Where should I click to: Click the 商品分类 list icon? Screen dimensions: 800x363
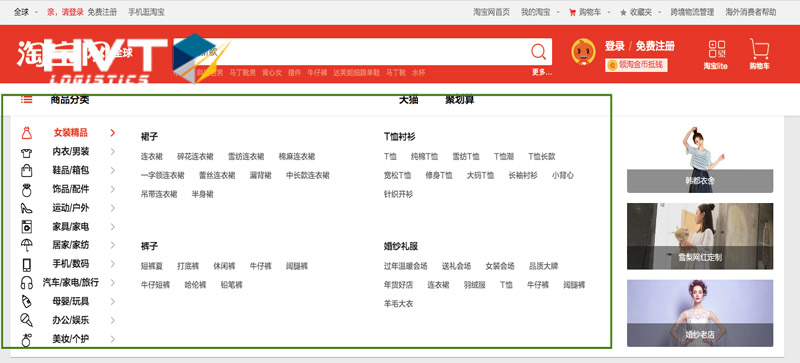27,100
